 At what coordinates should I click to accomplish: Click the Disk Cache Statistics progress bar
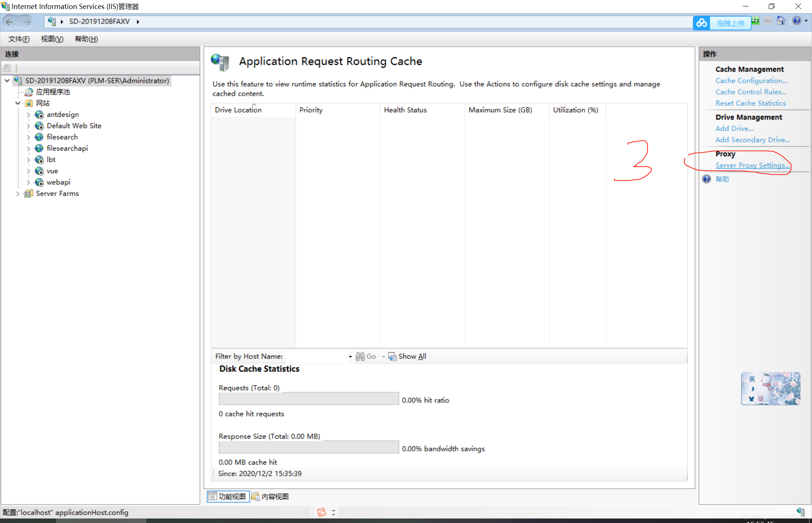click(x=307, y=400)
